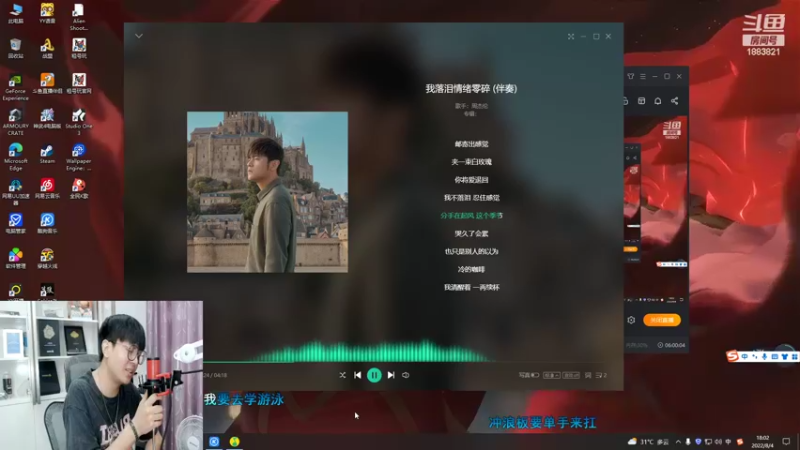Open Windows notification center icon

coord(786,442)
